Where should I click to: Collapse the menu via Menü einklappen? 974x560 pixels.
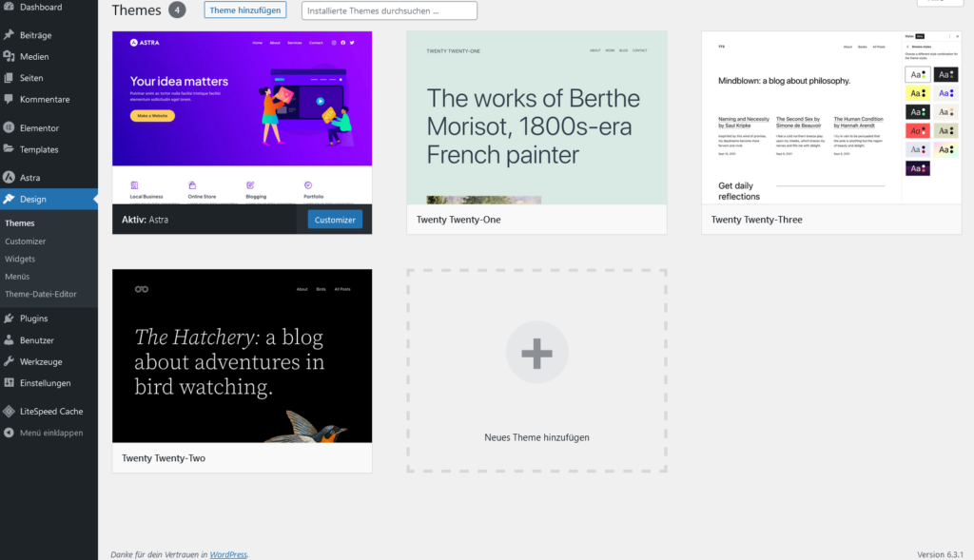(50, 433)
